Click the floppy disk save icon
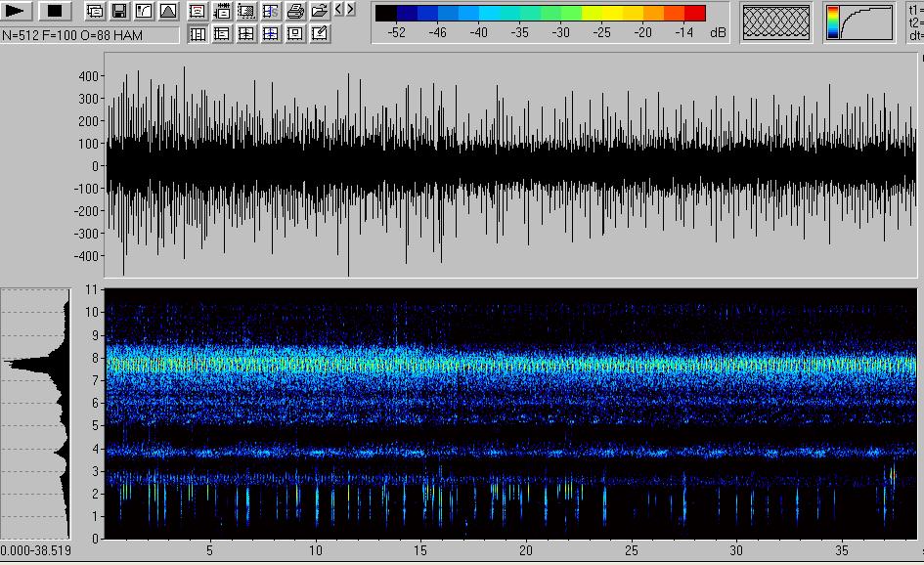The image size is (924, 565). coord(119,12)
